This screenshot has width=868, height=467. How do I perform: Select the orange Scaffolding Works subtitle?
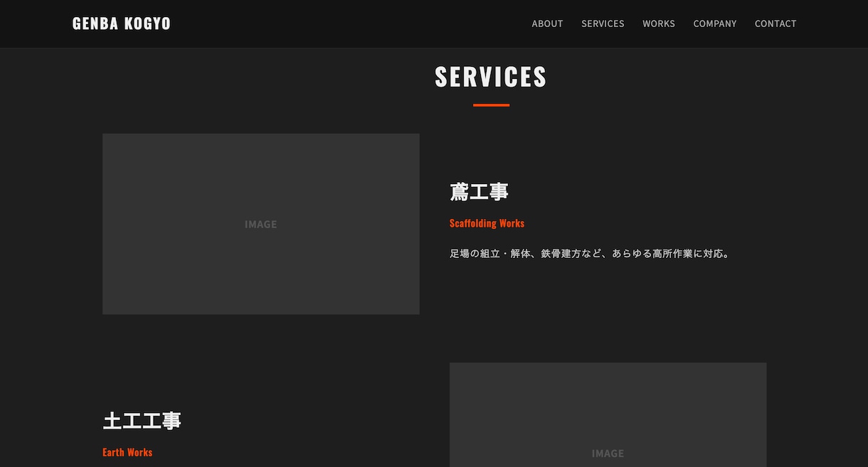click(x=487, y=223)
